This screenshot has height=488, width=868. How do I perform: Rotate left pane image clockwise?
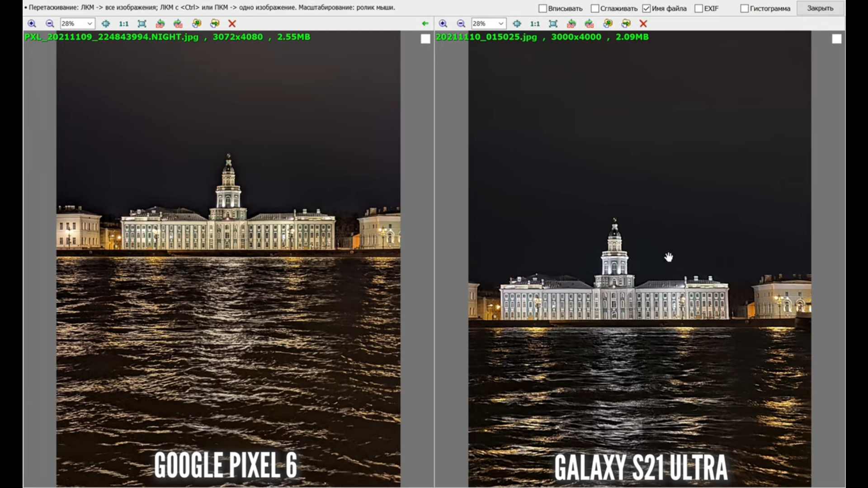(178, 23)
